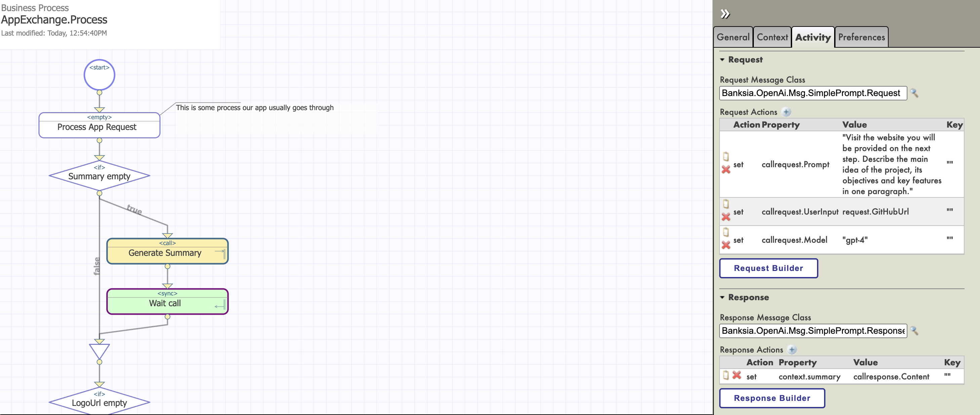The image size is (980, 415).
Task: Delete the callrequest.Prompt action row
Action: 726,170
